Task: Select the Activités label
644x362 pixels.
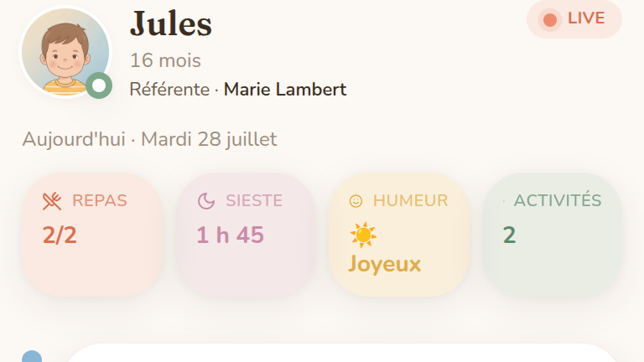Action: pyautogui.click(x=558, y=200)
